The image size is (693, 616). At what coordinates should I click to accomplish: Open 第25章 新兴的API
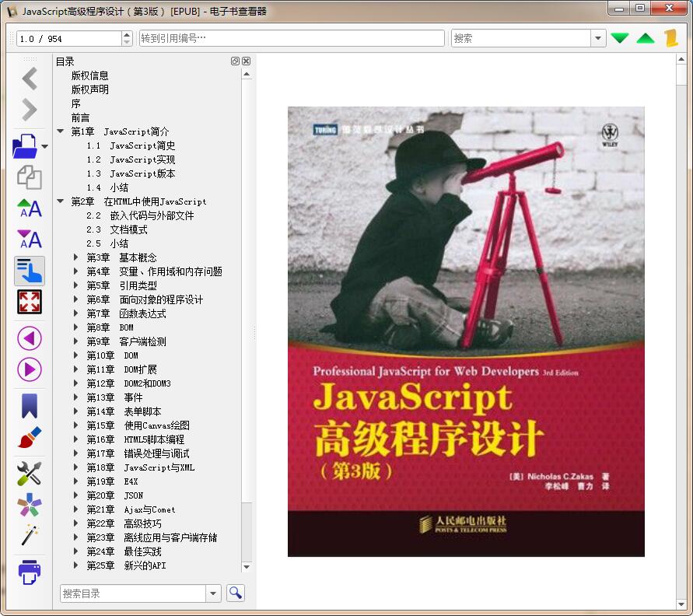click(x=127, y=565)
